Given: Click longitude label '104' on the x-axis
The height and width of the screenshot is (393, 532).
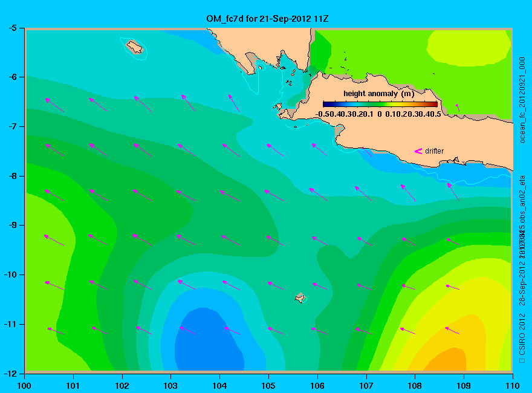Looking at the screenshot, I should pos(219,386).
